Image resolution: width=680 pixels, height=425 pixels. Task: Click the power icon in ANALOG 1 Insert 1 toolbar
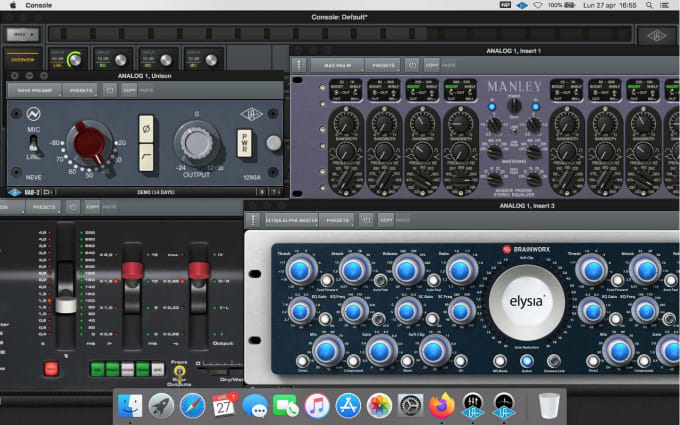coord(412,65)
